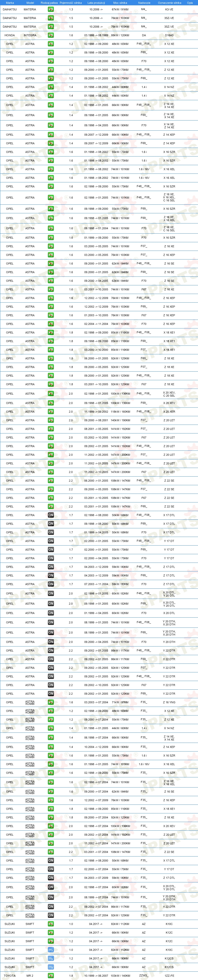Select the 71kW / 97KM power cell
The height and width of the screenshot is (980, 198).
(x=120, y=702)
